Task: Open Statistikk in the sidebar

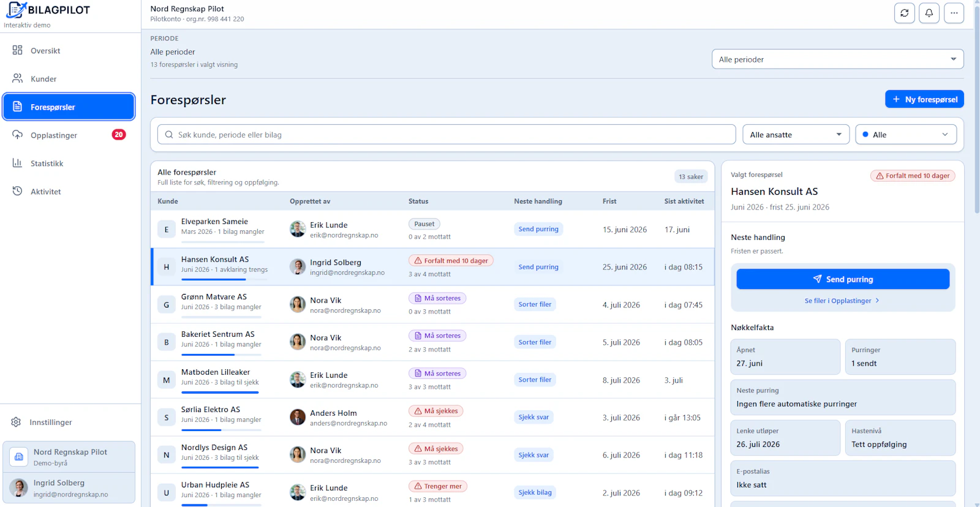Action: click(x=69, y=163)
